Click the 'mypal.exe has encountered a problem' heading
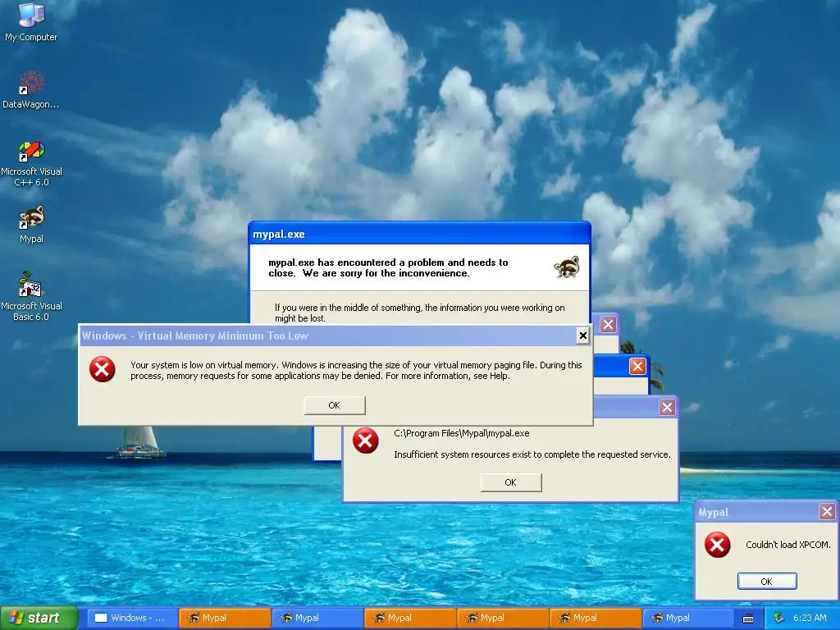The width and height of the screenshot is (840, 630). tap(388, 268)
